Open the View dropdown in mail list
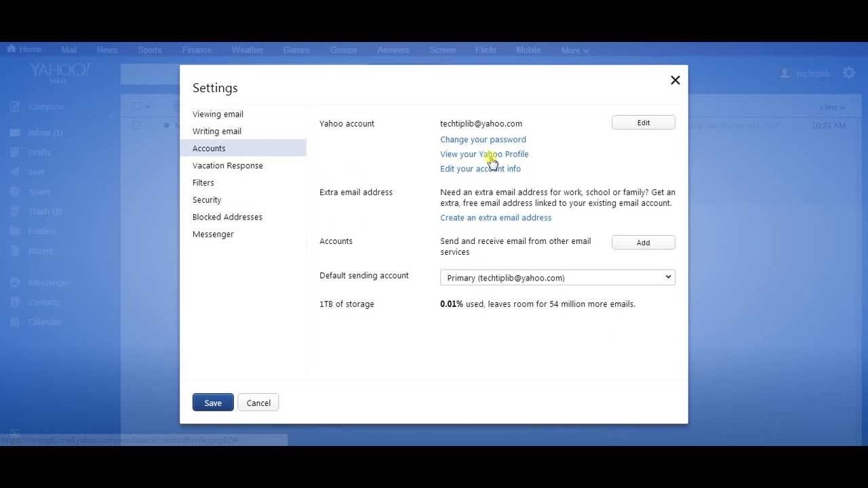The image size is (868, 488). pyautogui.click(x=832, y=107)
